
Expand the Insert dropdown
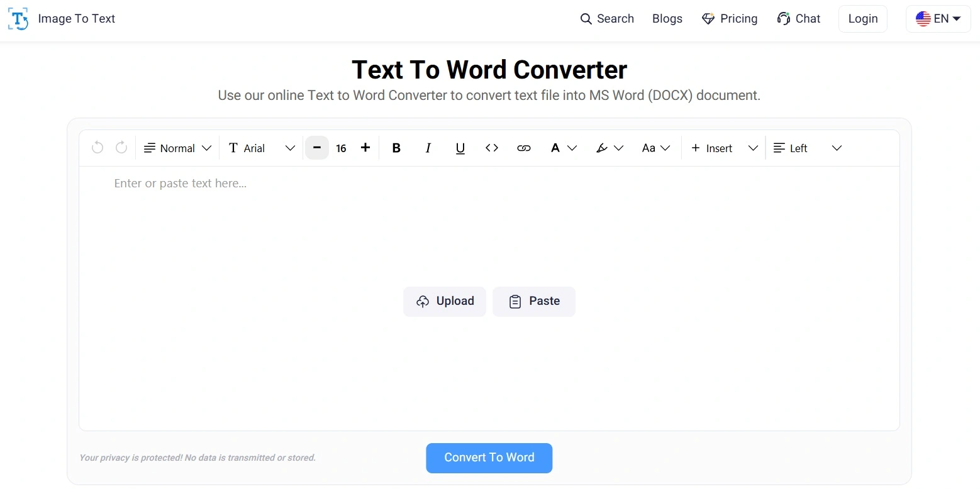tap(725, 148)
